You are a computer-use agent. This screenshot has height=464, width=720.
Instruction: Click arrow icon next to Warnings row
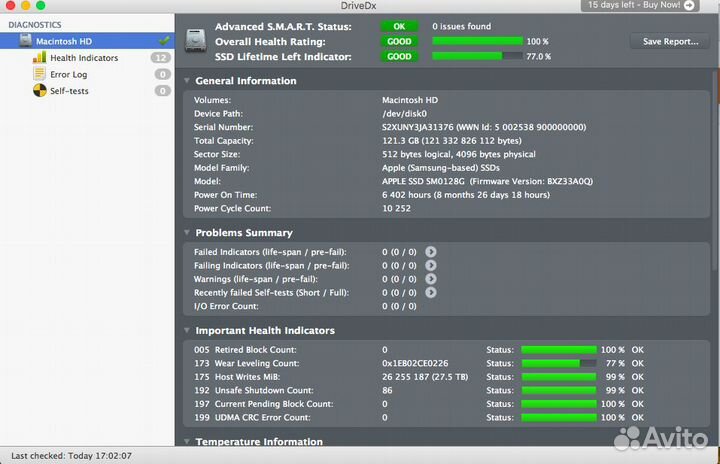pos(430,279)
